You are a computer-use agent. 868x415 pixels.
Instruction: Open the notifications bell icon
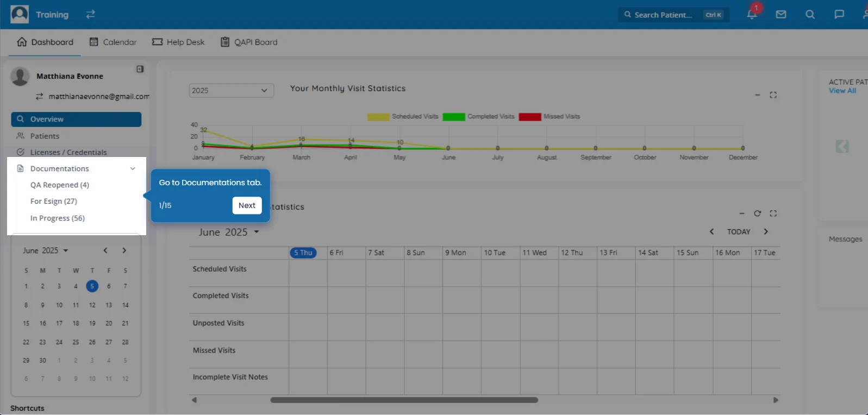click(x=752, y=15)
